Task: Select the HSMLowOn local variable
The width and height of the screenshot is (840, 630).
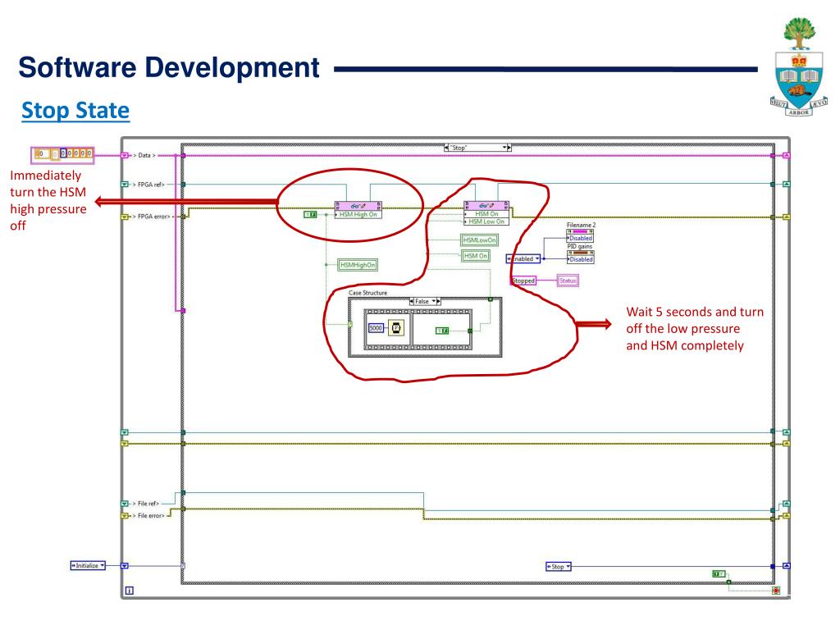Action: point(479,240)
